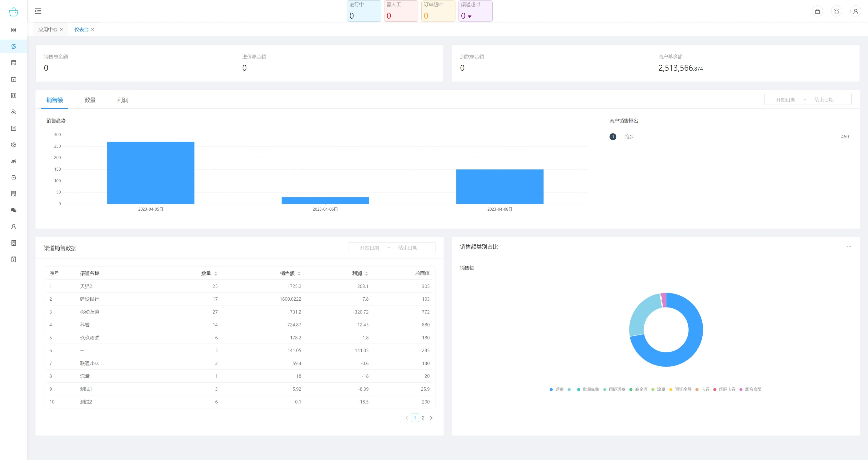The height and width of the screenshot is (460, 868).
Task: Open the application grid sidebar icon
Action: 14,30
